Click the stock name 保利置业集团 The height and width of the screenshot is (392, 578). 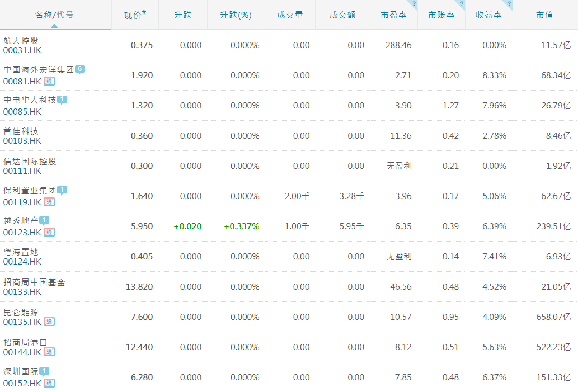tap(30, 191)
